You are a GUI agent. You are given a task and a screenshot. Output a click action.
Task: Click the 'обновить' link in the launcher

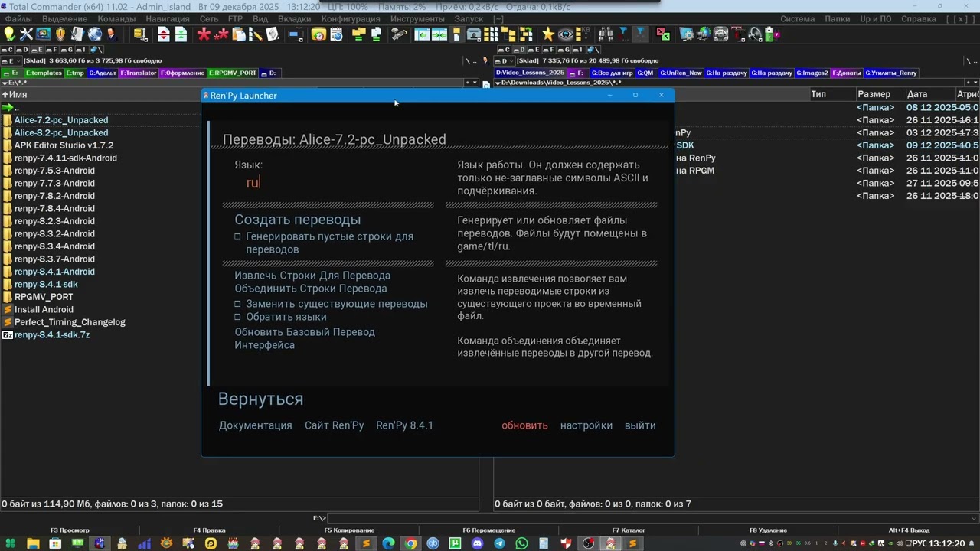pyautogui.click(x=524, y=425)
